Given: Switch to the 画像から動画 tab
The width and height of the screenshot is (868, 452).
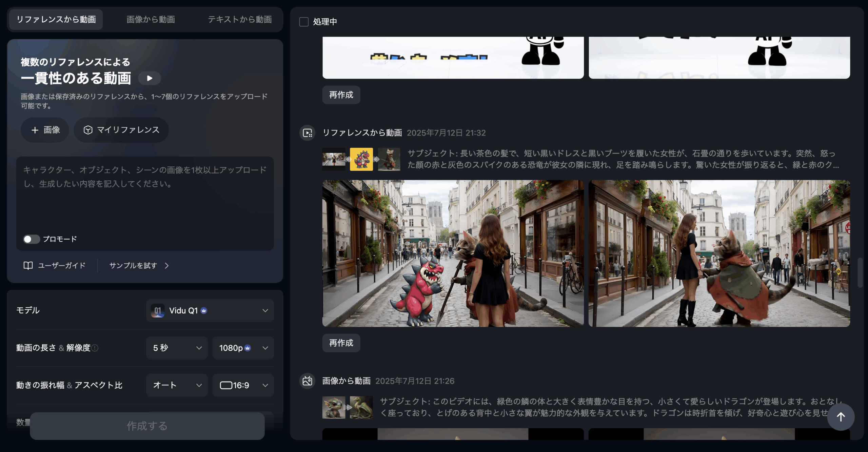Looking at the screenshot, I should pos(151,19).
